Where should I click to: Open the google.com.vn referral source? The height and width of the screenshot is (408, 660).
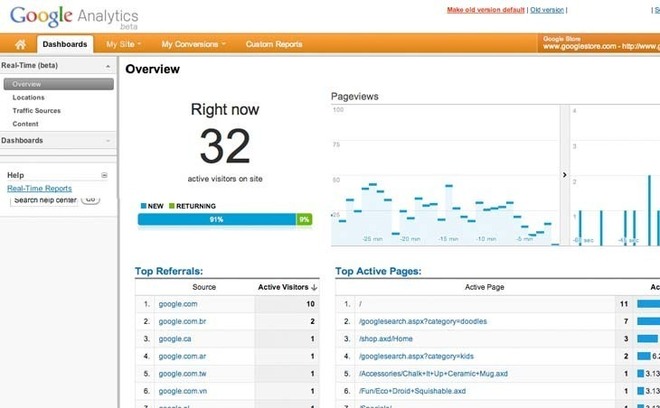pyautogui.click(x=183, y=391)
